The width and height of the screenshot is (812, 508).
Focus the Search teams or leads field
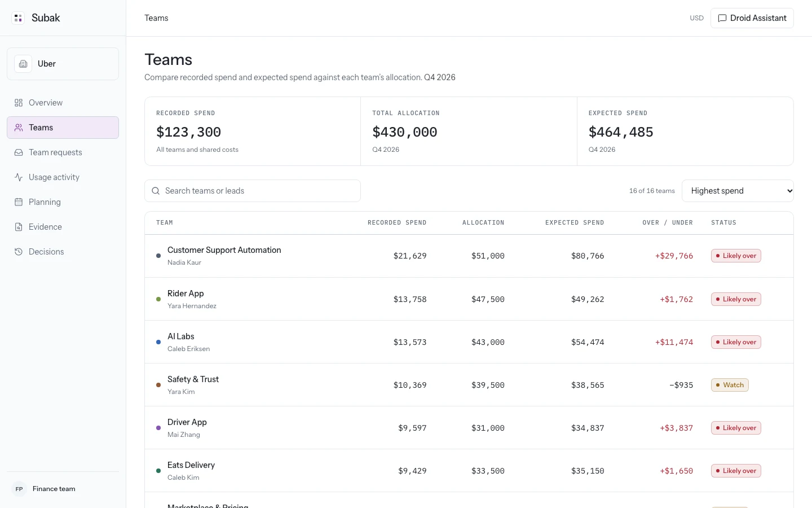click(x=253, y=191)
